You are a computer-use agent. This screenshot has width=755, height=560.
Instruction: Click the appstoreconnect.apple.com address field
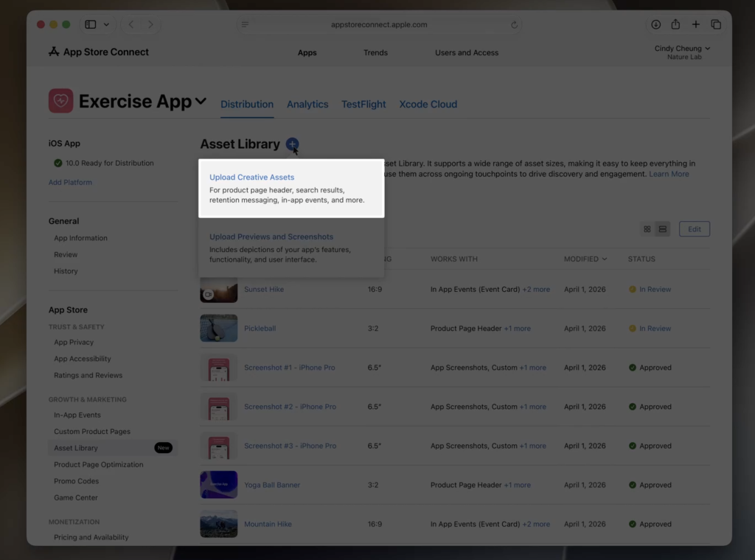coord(379,24)
